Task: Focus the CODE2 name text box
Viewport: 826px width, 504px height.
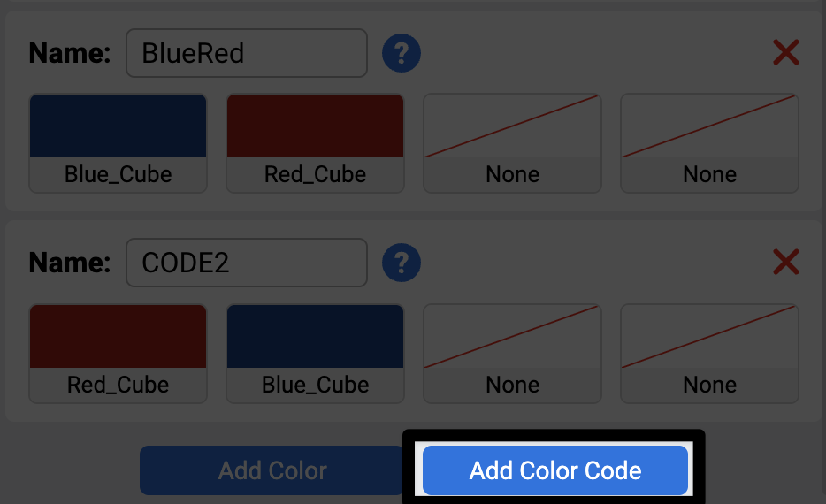Action: click(x=246, y=263)
